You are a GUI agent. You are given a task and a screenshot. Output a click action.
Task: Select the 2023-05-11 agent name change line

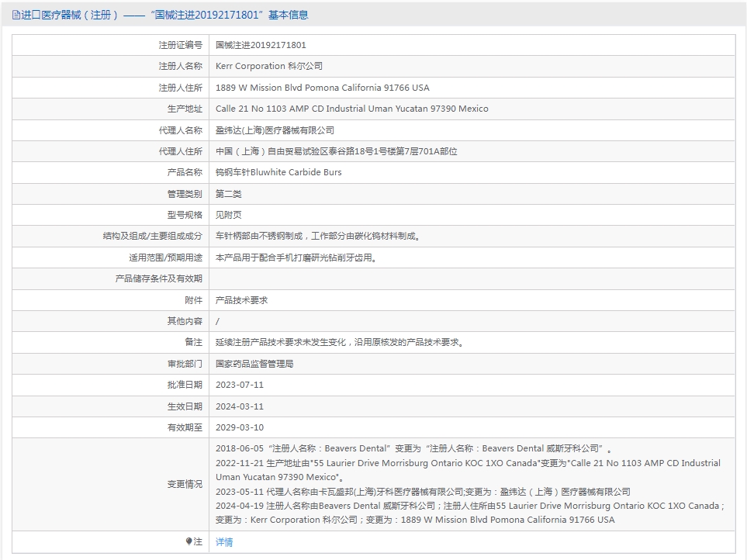click(x=423, y=492)
